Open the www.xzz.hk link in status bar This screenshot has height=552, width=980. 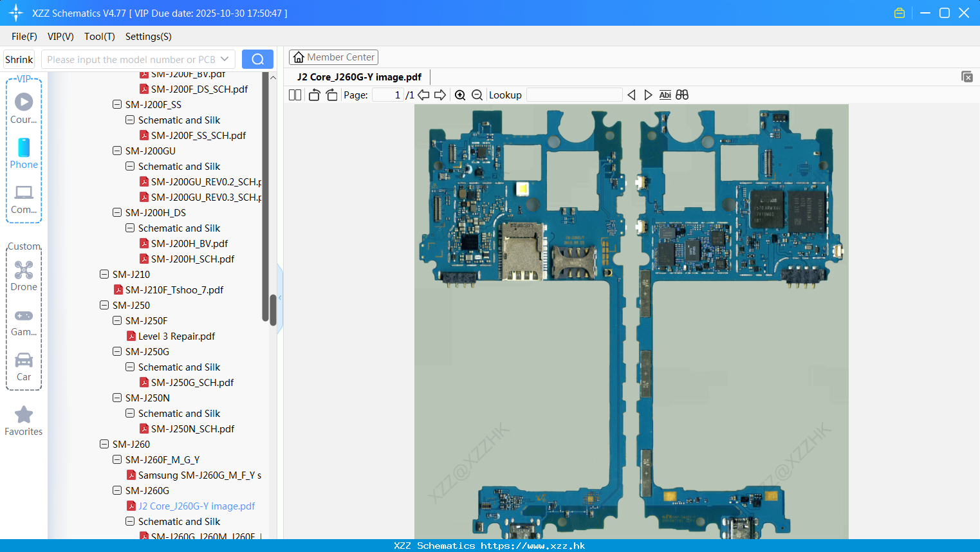pos(533,546)
